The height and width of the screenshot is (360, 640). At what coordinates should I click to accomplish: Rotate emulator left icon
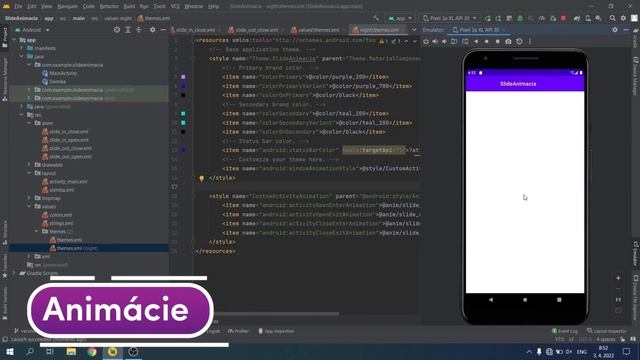pyautogui.click(x=454, y=41)
